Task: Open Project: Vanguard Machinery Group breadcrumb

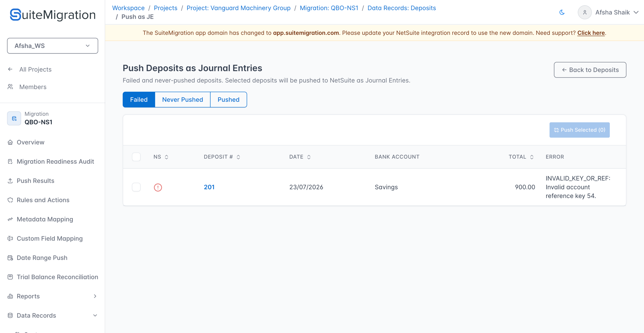Action: pos(238,8)
